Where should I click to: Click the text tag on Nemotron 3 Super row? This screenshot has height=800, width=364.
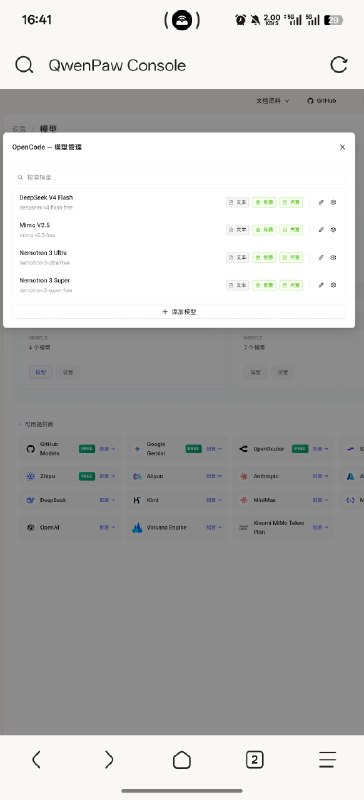[237, 285]
